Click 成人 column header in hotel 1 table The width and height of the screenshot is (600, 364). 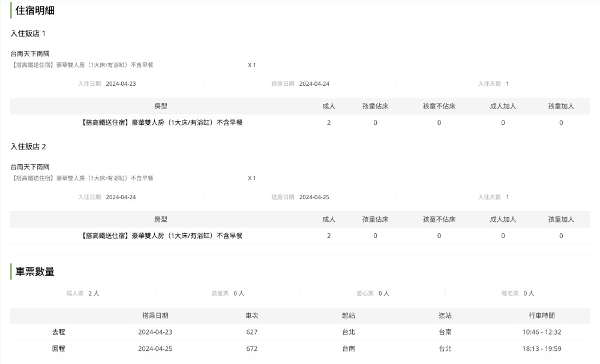[329, 106]
